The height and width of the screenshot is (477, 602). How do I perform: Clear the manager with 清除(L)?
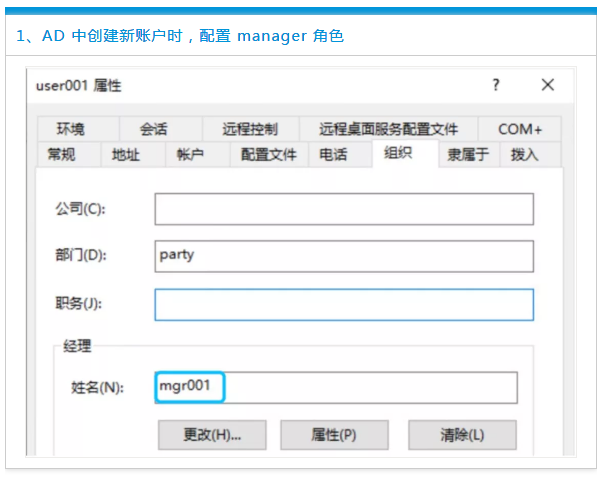(x=462, y=435)
